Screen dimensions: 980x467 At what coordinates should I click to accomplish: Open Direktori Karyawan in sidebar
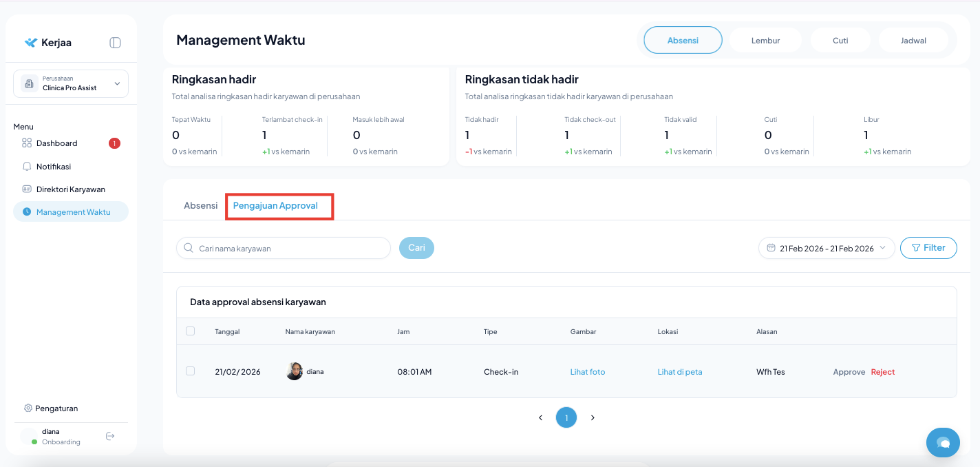(x=70, y=189)
